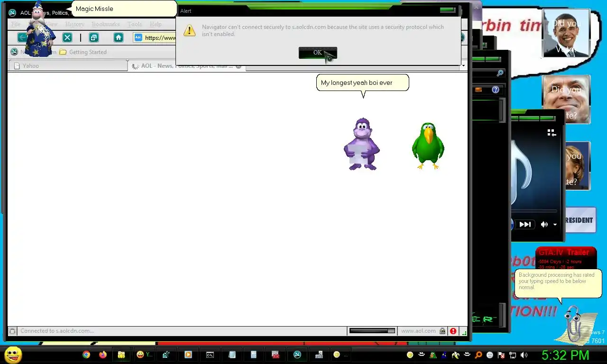Click the Alert dialog warning icon
This screenshot has width=607, height=364.
(x=190, y=30)
